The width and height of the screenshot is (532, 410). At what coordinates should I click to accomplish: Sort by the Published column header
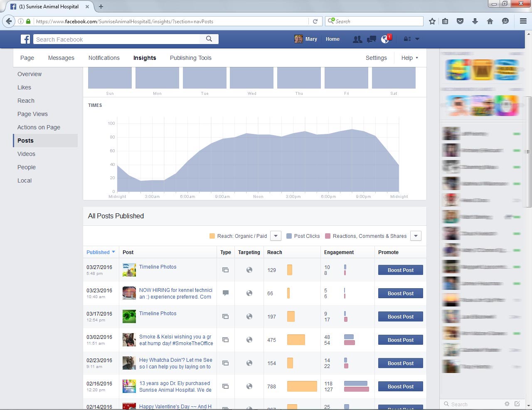coord(101,252)
